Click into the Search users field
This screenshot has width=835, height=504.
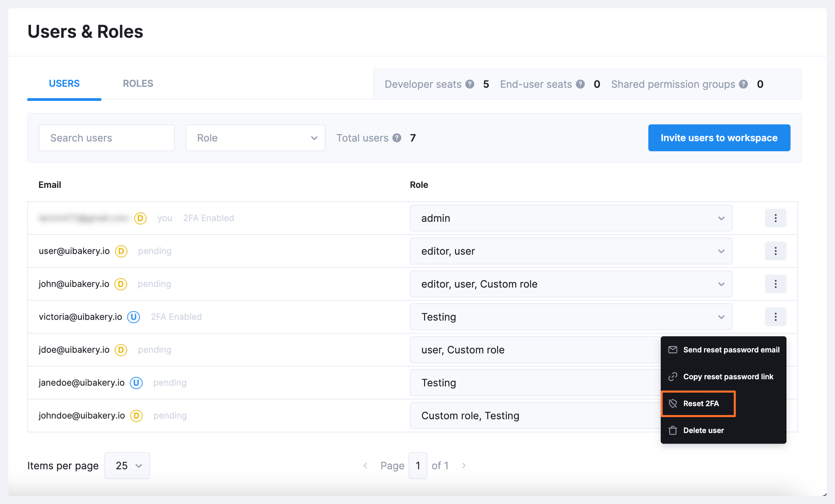tap(107, 138)
